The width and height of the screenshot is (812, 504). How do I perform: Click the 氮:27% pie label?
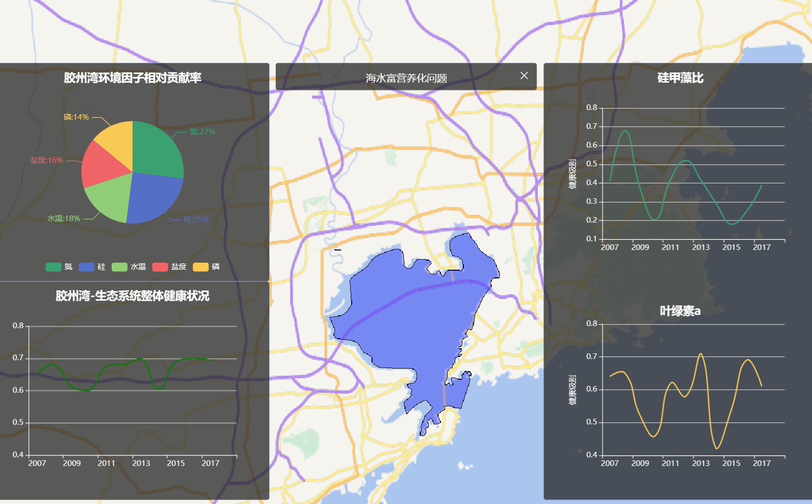tap(202, 132)
